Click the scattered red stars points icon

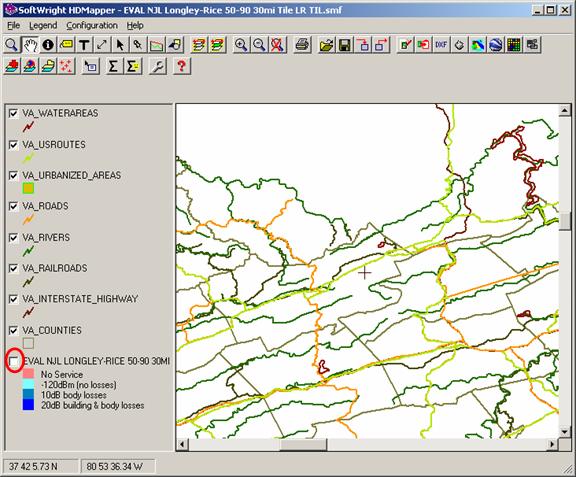pyautogui.click(x=66, y=66)
